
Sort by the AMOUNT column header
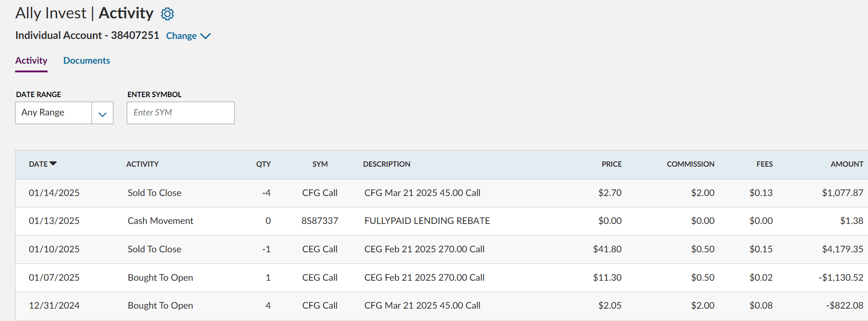(x=846, y=164)
